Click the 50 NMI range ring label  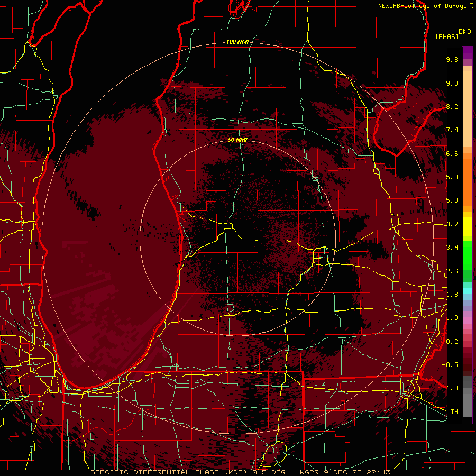[237, 140]
